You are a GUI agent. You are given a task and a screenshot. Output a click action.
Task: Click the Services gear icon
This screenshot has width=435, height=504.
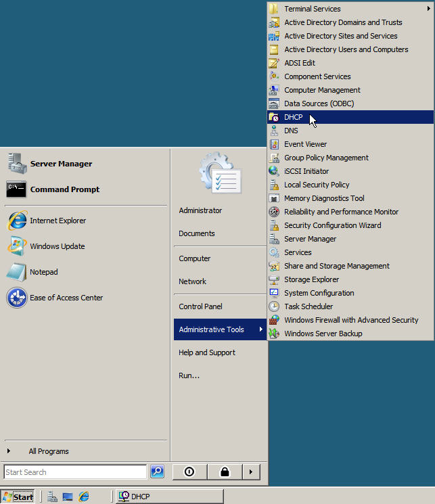[x=273, y=252]
